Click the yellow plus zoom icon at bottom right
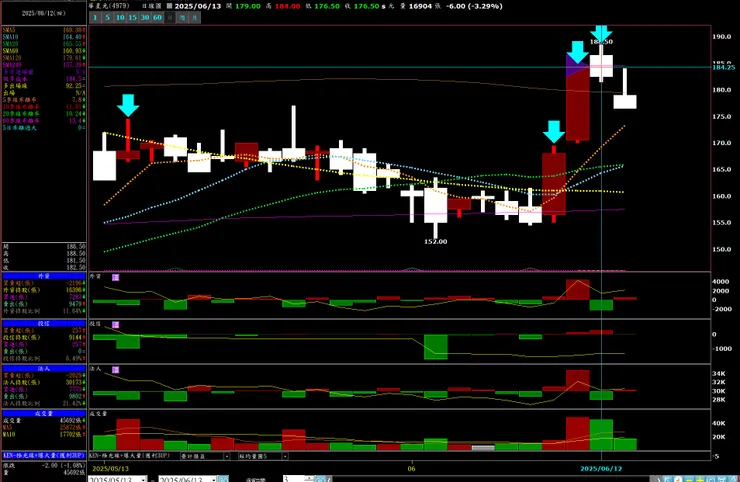The width and height of the screenshot is (740, 482). click(700, 479)
